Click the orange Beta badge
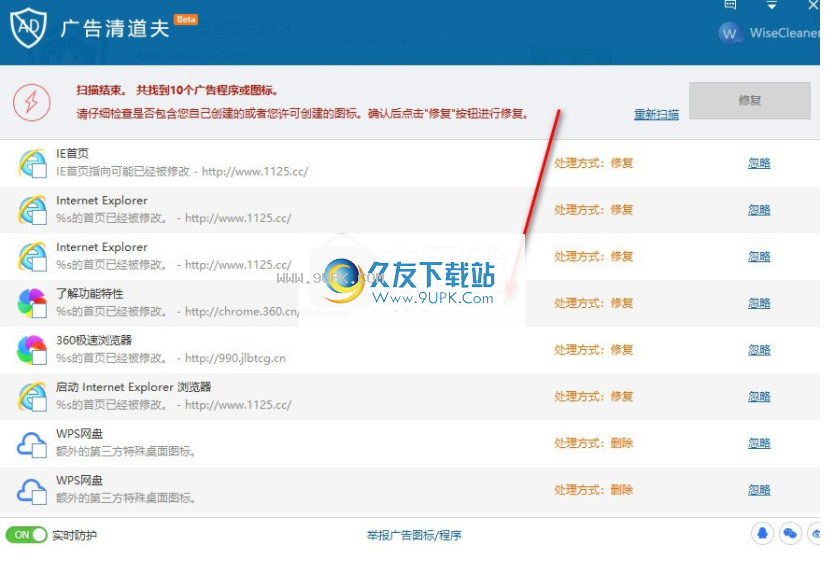825x562 pixels. (186, 19)
